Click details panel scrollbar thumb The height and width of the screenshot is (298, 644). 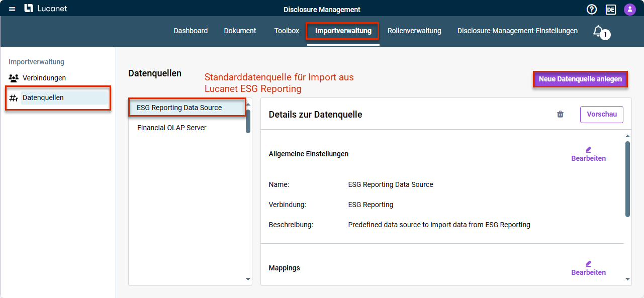click(627, 179)
